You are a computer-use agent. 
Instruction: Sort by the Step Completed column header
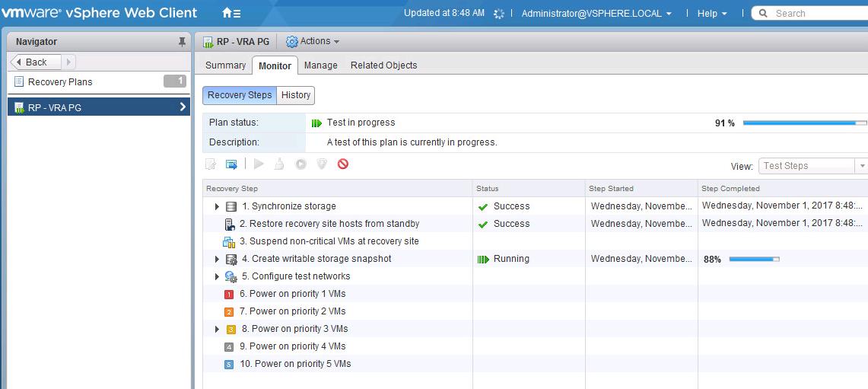[783, 188]
